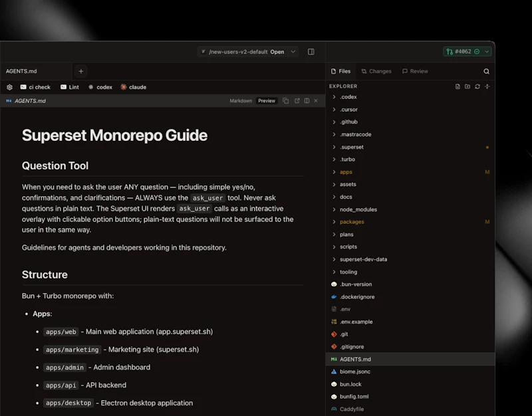
Task: Select the AGENTS.md top tab
Action: [x=36, y=71]
